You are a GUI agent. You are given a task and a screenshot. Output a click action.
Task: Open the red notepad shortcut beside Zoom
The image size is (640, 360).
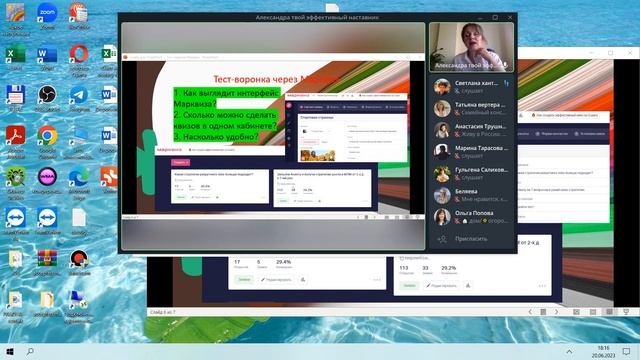click(79, 13)
